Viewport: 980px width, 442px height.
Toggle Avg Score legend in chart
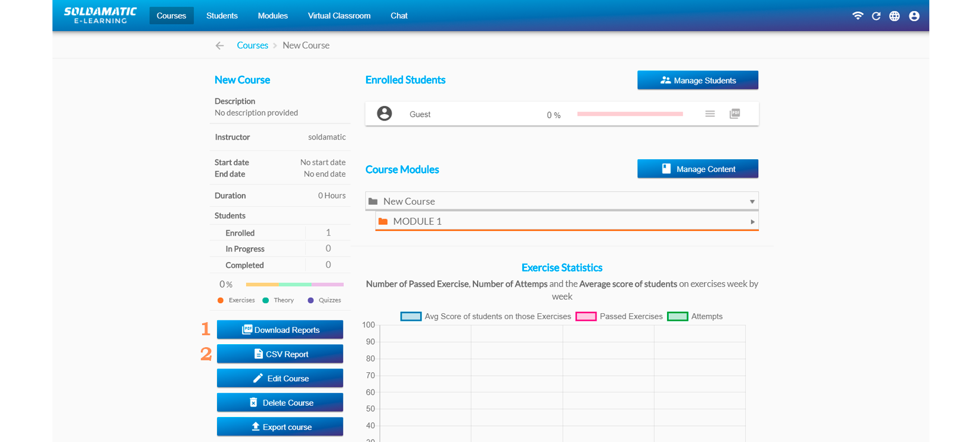[x=411, y=317]
